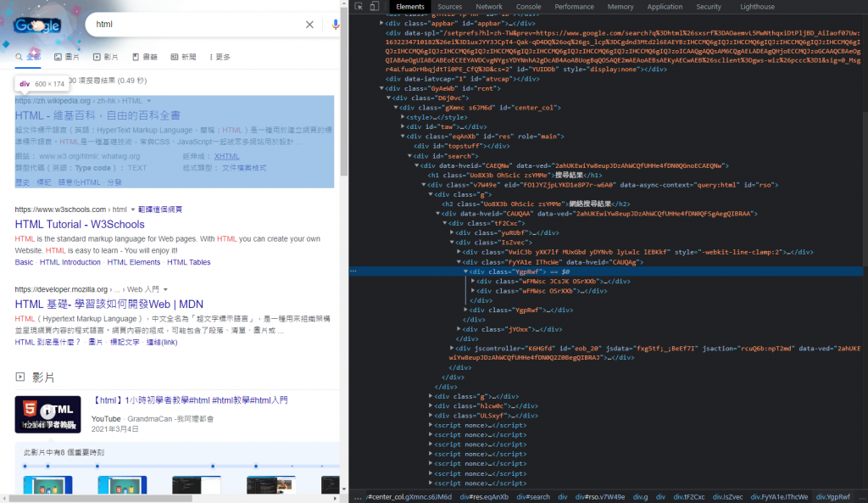Expand the div class appbar node
This screenshot has width=868, height=503.
coord(381,23)
